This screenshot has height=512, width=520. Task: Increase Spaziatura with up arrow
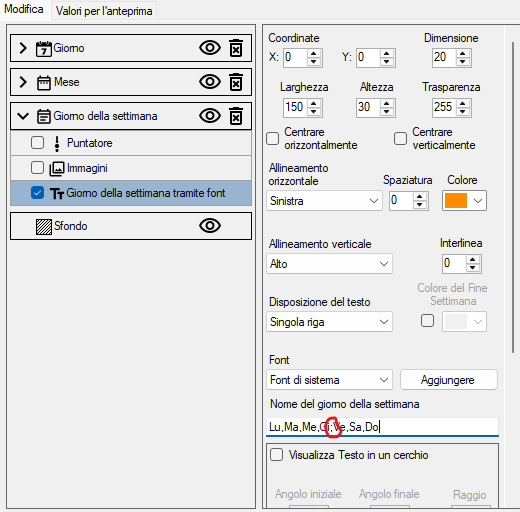420,196
